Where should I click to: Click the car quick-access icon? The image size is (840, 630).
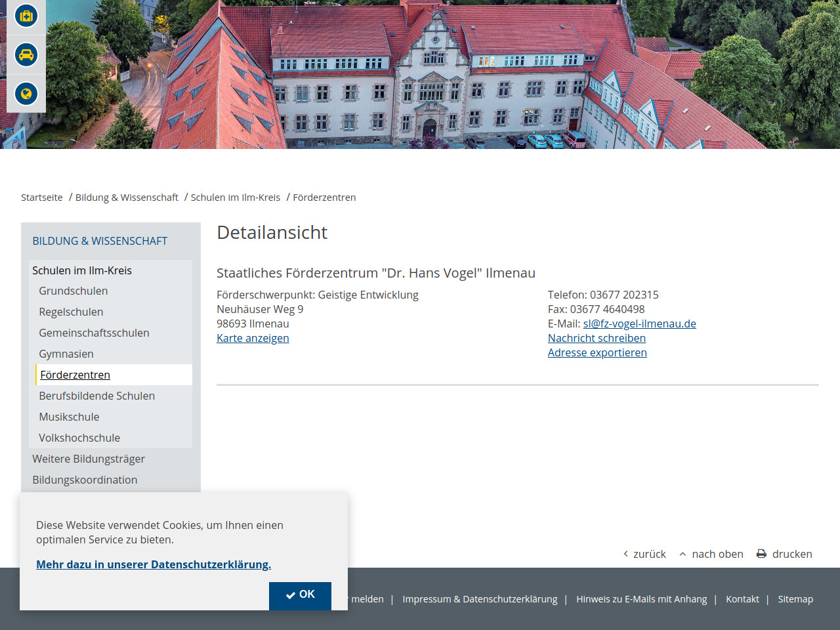[26, 55]
